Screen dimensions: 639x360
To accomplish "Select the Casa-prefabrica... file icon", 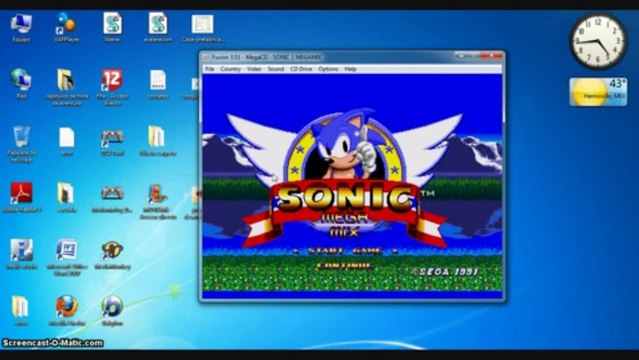I will tap(203, 28).
